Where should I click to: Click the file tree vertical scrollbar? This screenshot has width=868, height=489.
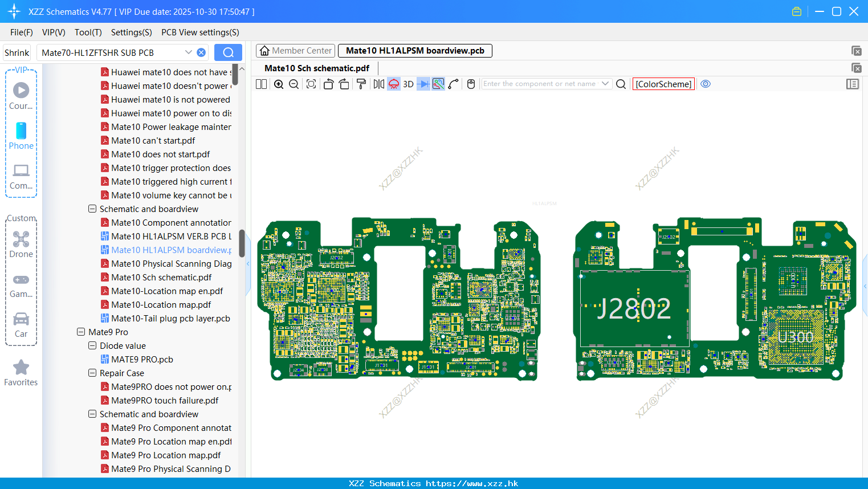tap(242, 243)
